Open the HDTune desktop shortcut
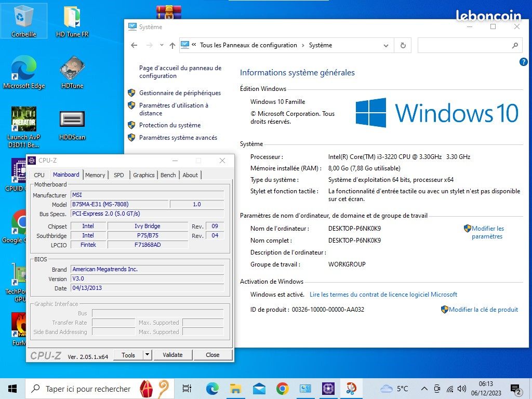Viewport: 532px width, 399px height. (72, 72)
